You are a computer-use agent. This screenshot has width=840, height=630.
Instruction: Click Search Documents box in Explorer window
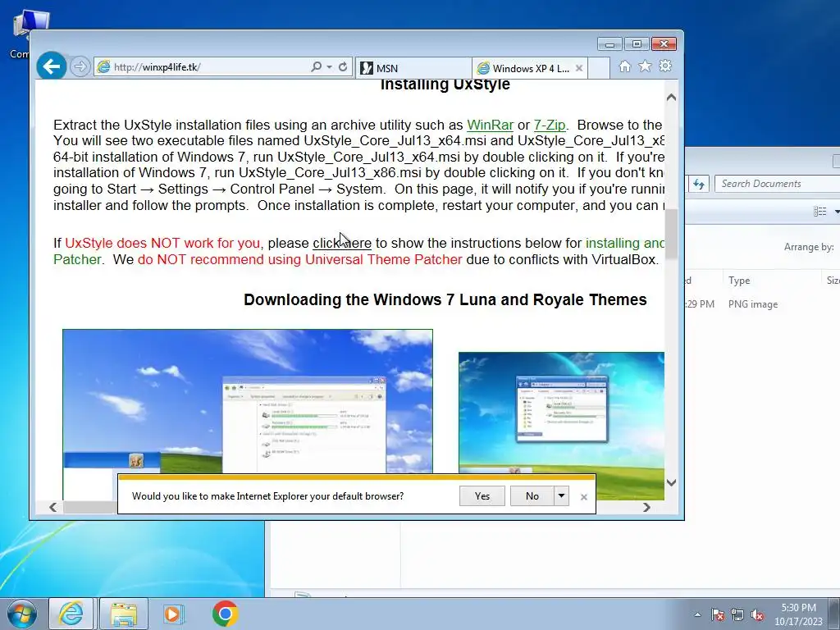[x=778, y=184]
